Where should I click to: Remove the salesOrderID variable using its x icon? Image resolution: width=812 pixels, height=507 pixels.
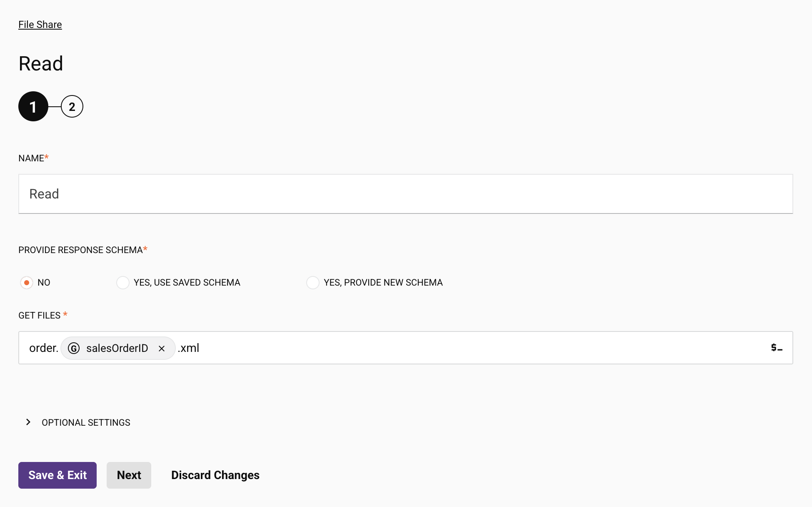pyautogui.click(x=162, y=348)
